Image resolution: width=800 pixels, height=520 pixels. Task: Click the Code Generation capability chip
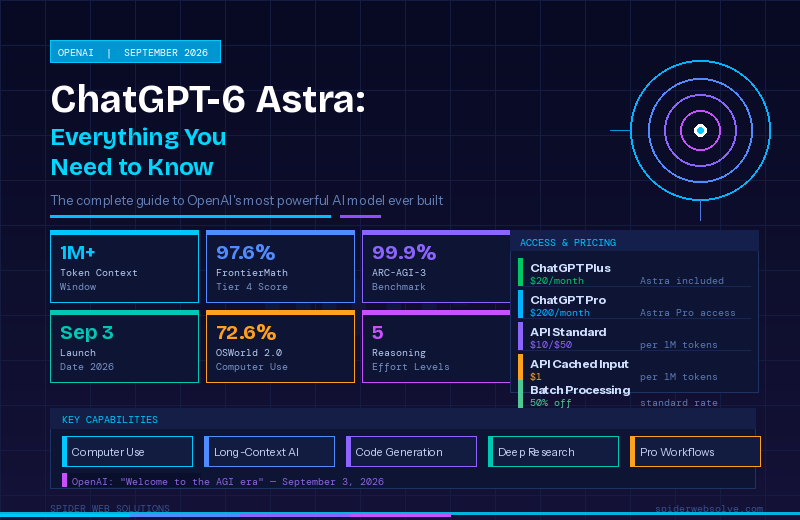(411, 452)
